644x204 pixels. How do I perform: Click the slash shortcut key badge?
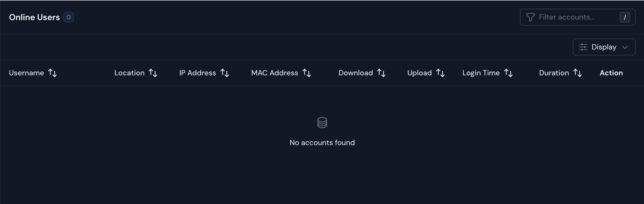[625, 17]
